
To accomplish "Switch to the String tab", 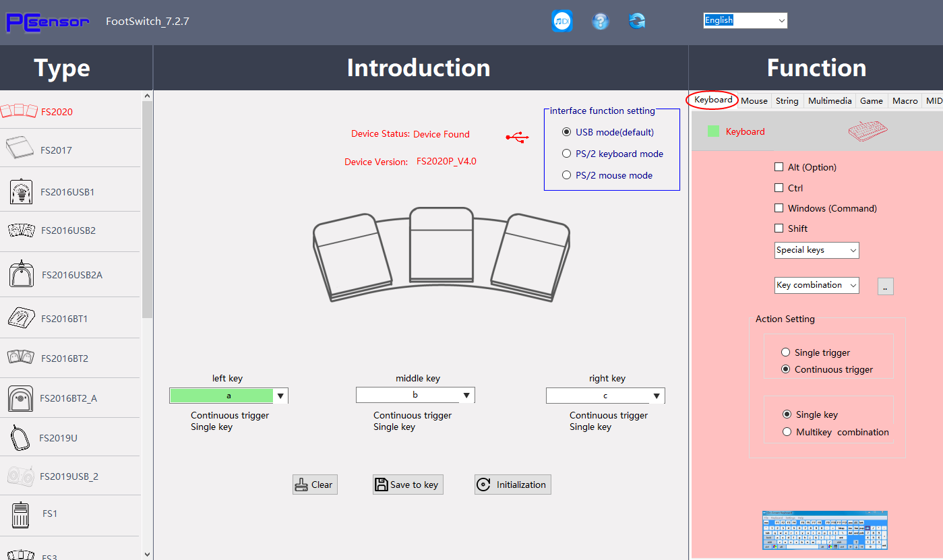I will click(787, 100).
